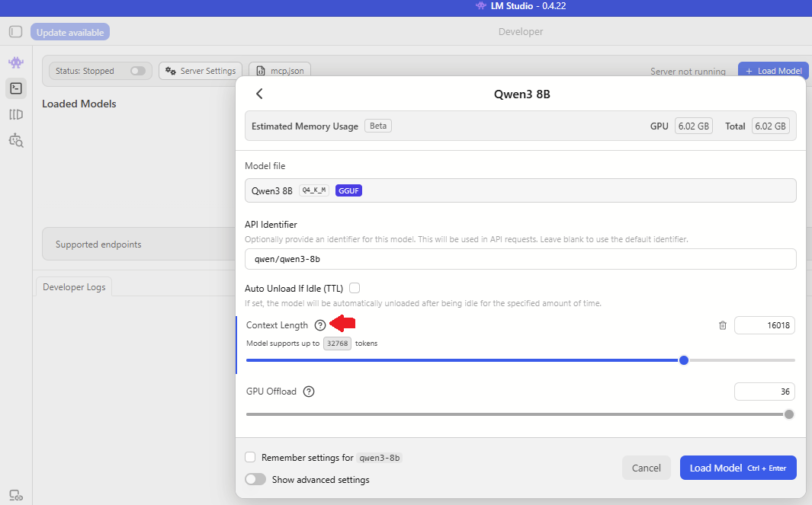The image size is (812, 505).
Task: Click the bottom-left local server link icon
Action: [x=16, y=495]
